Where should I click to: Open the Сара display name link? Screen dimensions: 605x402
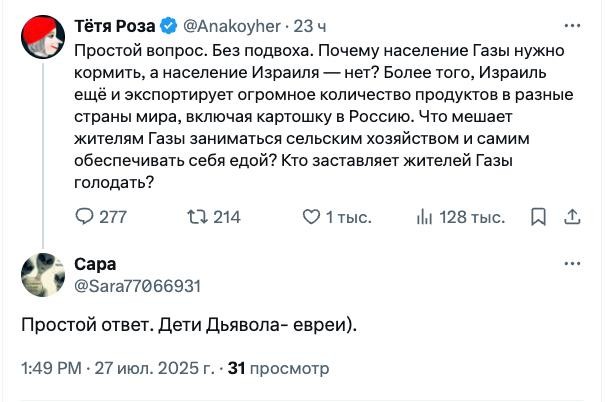point(95,264)
